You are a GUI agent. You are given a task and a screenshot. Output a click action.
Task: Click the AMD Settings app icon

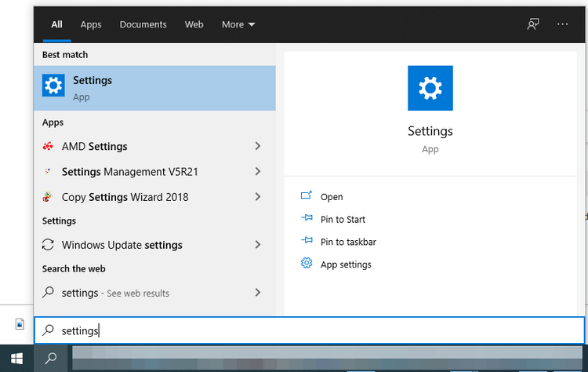point(49,147)
